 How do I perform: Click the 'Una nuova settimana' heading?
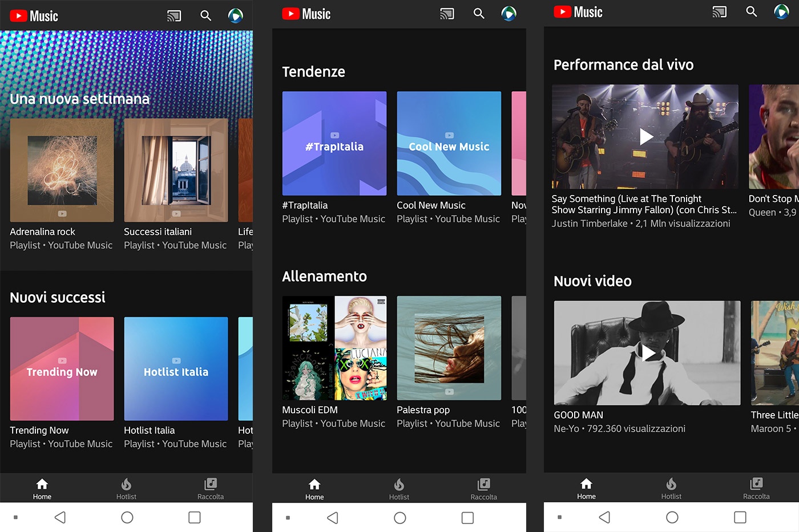point(80,99)
